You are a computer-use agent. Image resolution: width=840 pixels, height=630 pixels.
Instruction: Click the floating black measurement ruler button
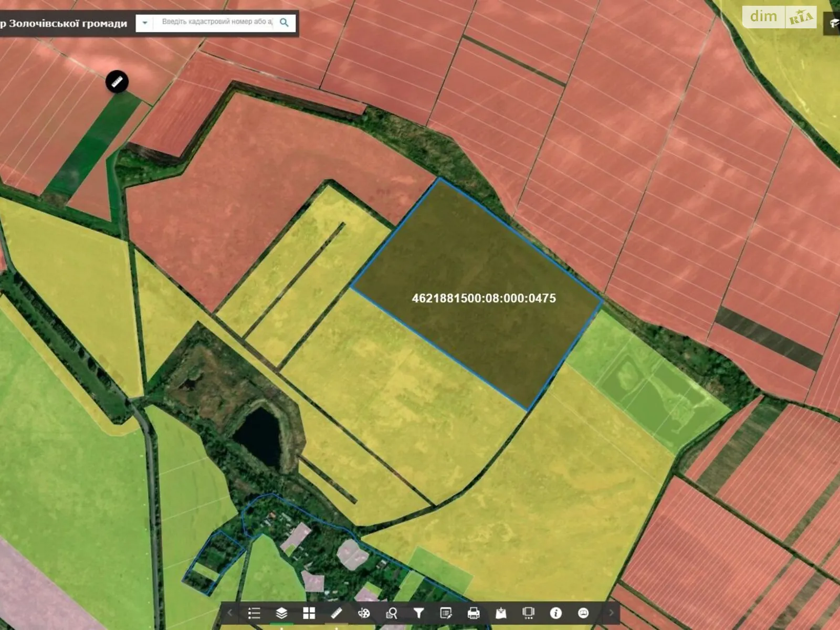coord(117,82)
